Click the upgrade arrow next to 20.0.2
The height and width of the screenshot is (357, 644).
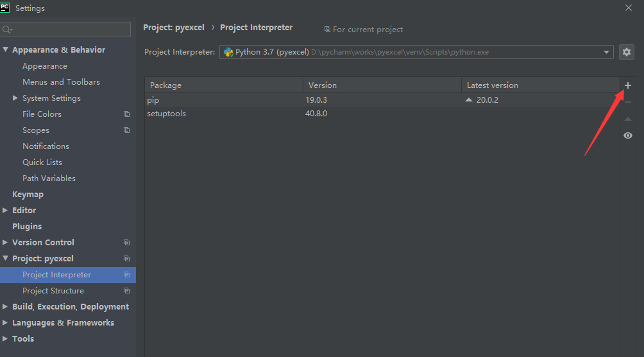coord(469,100)
